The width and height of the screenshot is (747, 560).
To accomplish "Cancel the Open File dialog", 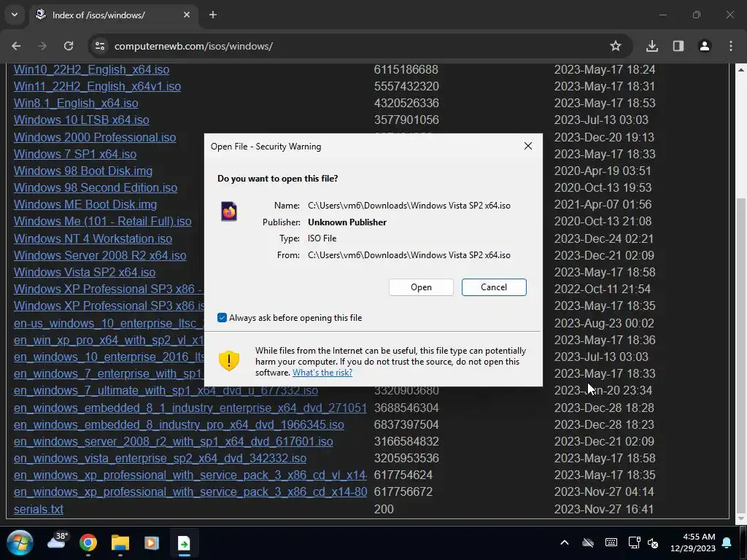I will pos(494,287).
